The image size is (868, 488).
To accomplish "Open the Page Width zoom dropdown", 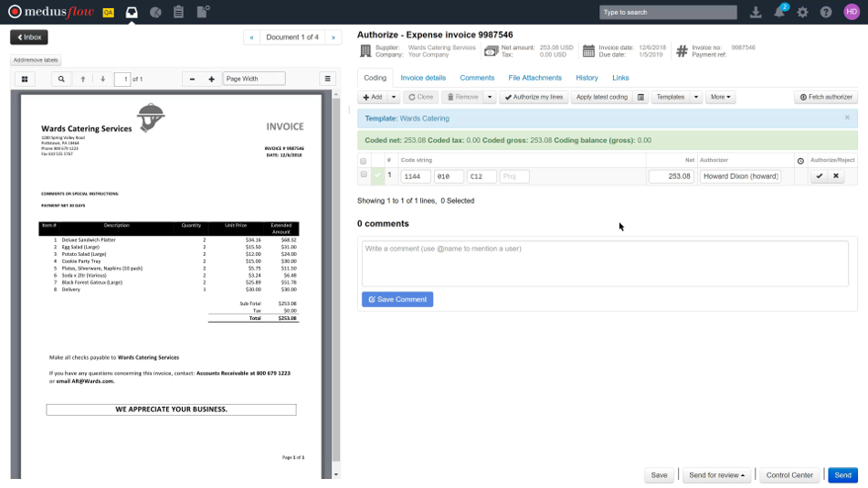I will [x=254, y=79].
